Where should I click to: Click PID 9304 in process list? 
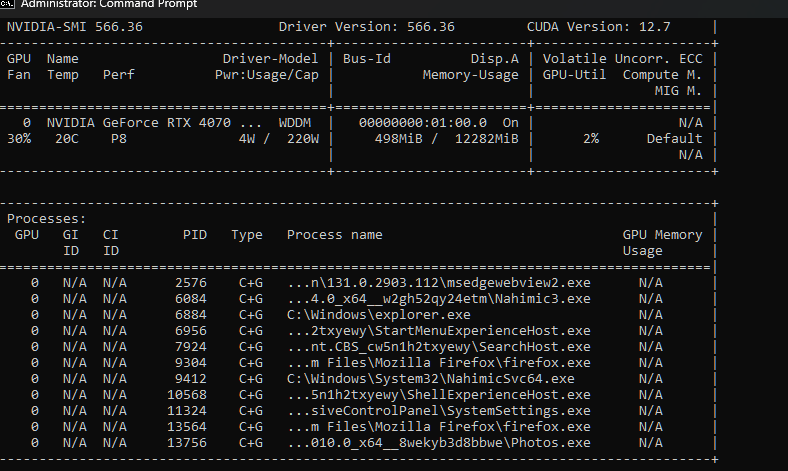point(190,363)
